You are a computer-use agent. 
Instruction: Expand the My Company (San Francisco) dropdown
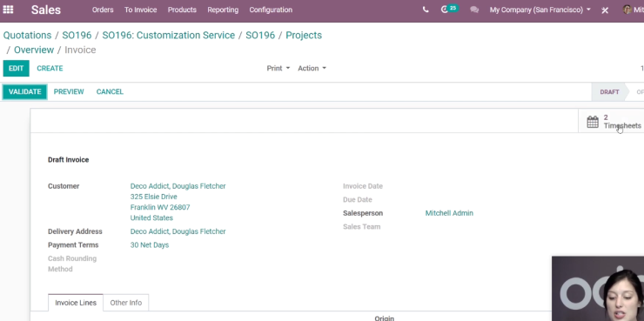[x=540, y=10]
